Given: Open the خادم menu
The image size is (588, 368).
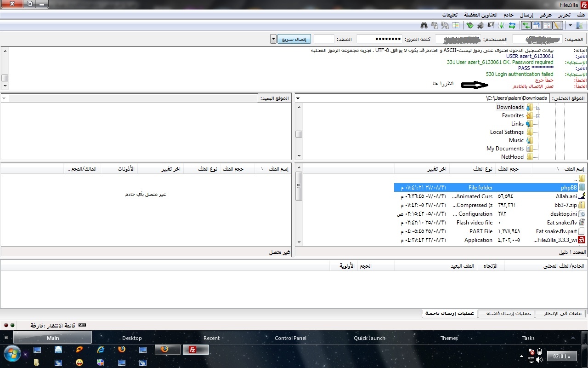Looking at the screenshot, I should pyautogui.click(x=509, y=15).
